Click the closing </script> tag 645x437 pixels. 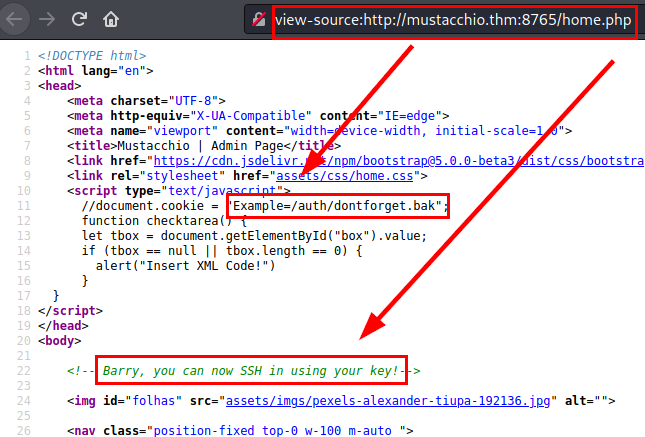coord(70,311)
